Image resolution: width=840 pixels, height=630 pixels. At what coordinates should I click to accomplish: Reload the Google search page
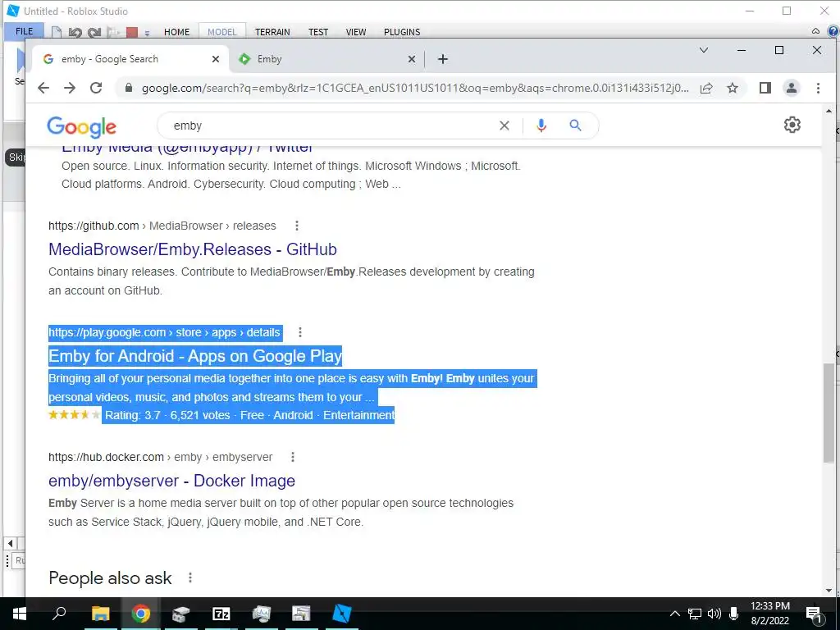pos(96,88)
